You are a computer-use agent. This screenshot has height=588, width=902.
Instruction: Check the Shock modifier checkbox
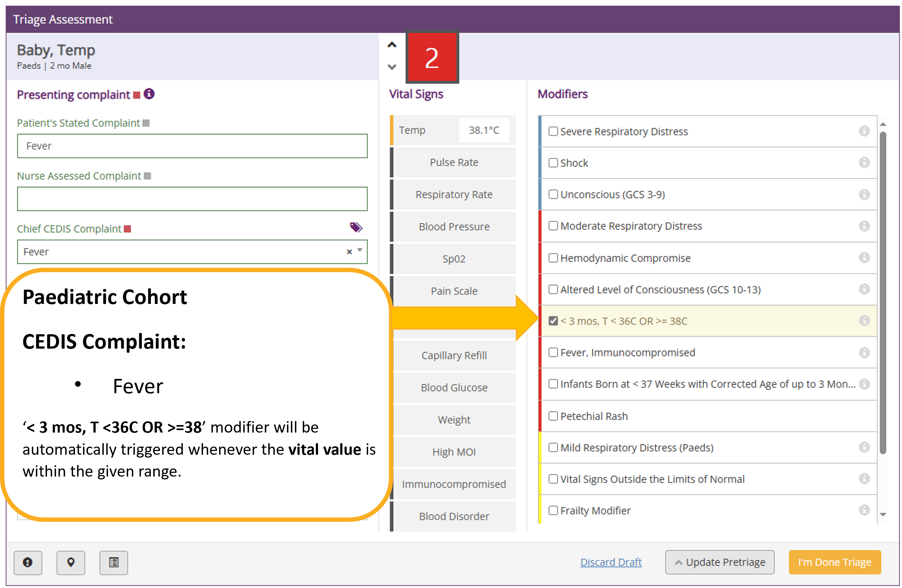[553, 163]
